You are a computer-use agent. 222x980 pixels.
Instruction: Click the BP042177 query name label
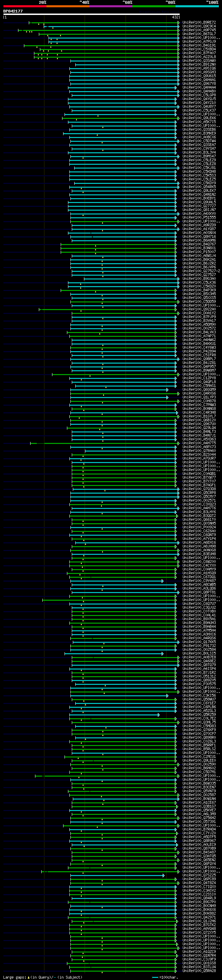pos(13,11)
